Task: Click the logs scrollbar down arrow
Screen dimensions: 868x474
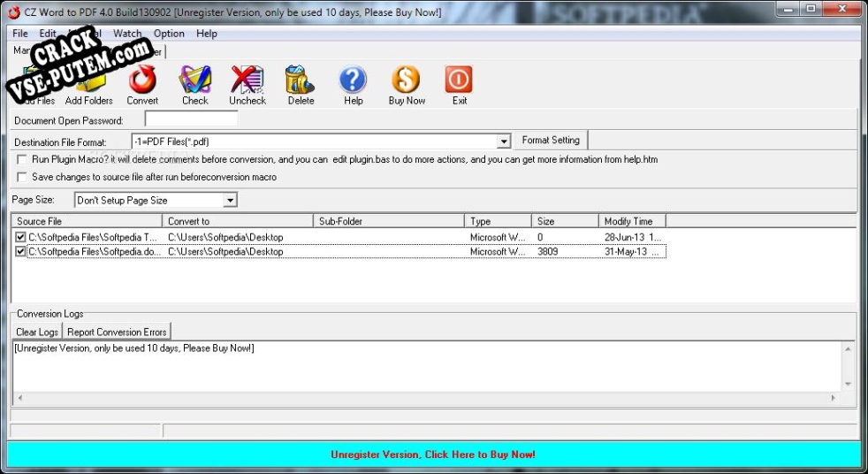Action: click(x=848, y=385)
